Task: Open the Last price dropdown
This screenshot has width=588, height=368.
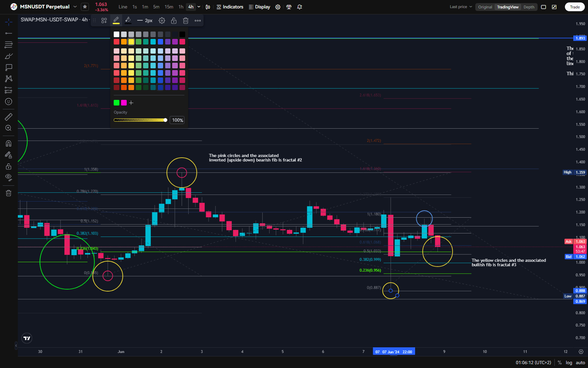Action: pyautogui.click(x=461, y=7)
